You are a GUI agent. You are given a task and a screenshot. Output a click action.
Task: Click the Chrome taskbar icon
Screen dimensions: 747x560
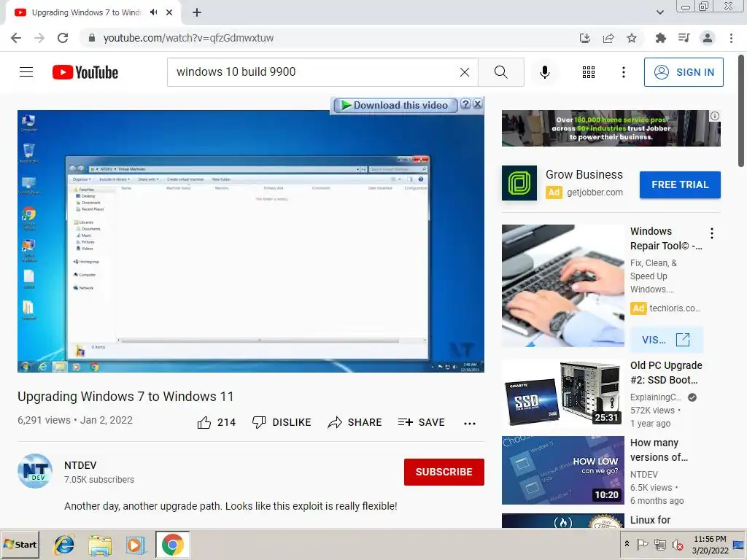click(172, 545)
